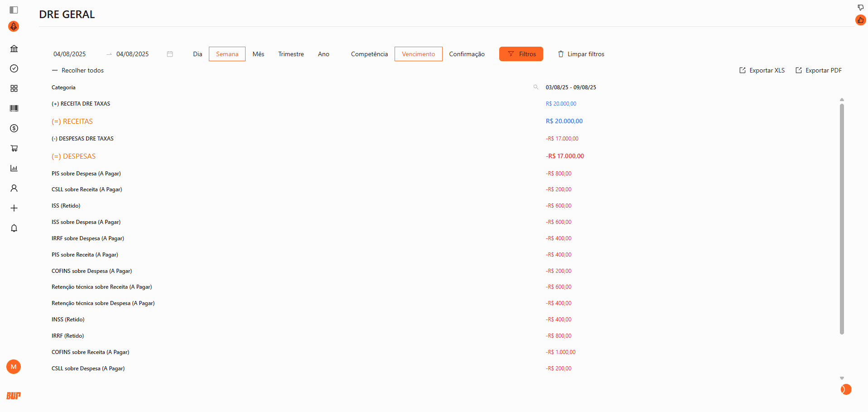Choose the Vencimento date basis
Viewport: 868px width, 412px height.
tap(418, 54)
